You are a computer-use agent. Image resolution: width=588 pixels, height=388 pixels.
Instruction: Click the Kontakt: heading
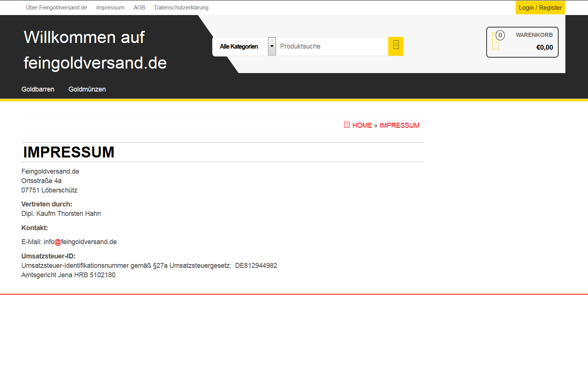point(35,228)
